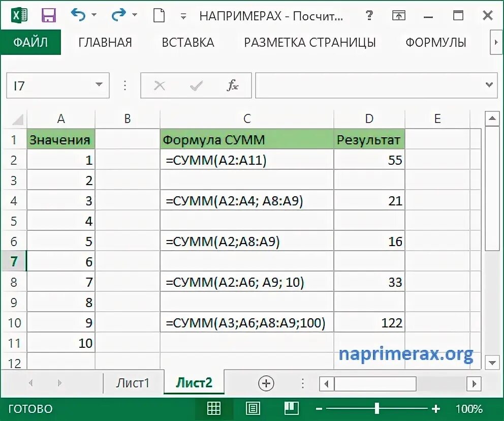The width and height of the screenshot is (504, 421).
Task: Click the ГОТОВО status indicator
Action: point(30,409)
